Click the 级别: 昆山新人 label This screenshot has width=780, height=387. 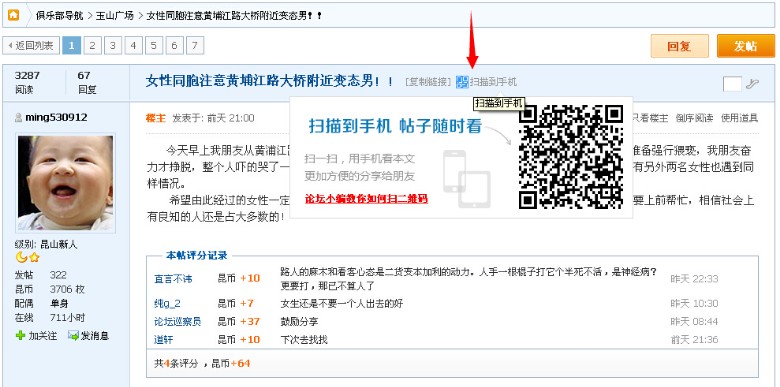pyautogui.click(x=46, y=245)
